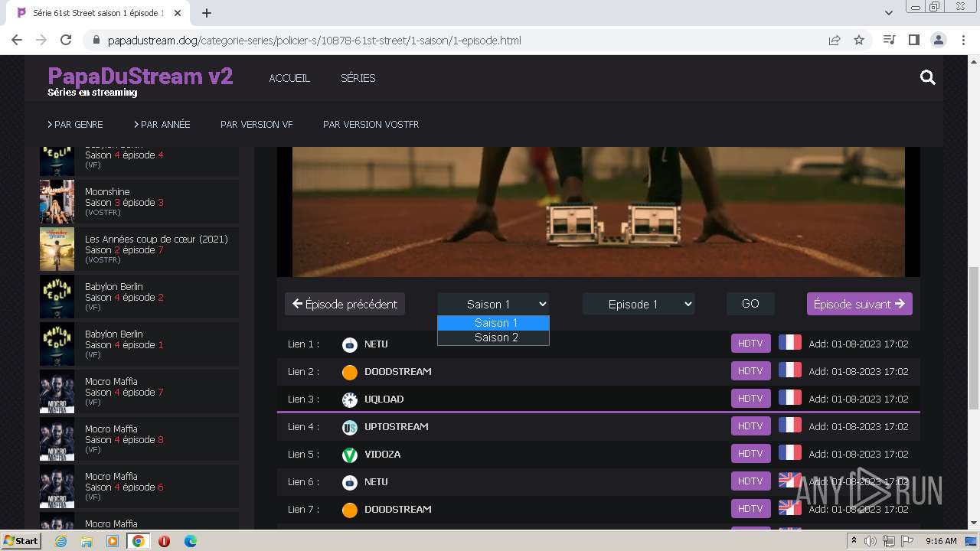
Task: Open Windows Start menu
Action: tap(21, 541)
